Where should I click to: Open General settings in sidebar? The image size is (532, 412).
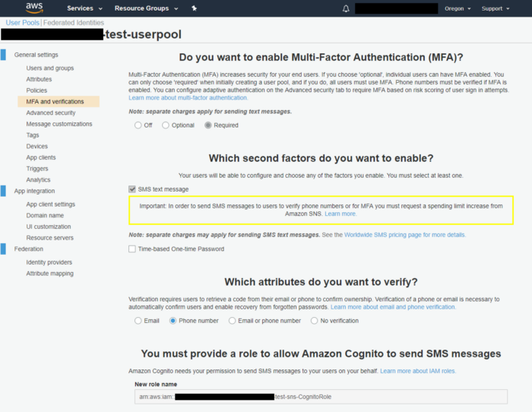[x=36, y=55]
